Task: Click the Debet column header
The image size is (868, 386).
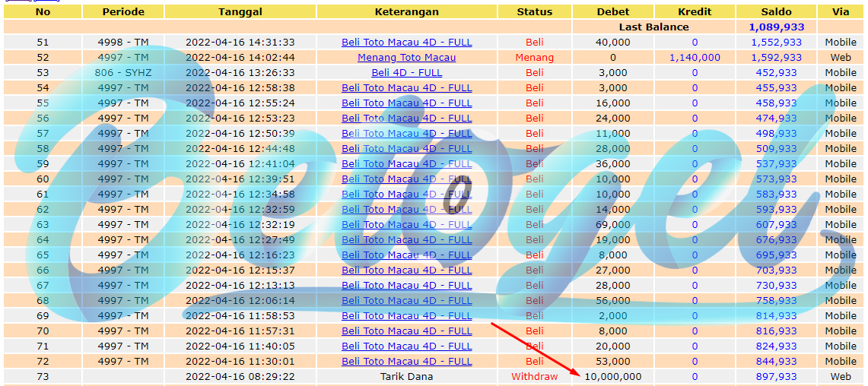Action: (x=613, y=11)
